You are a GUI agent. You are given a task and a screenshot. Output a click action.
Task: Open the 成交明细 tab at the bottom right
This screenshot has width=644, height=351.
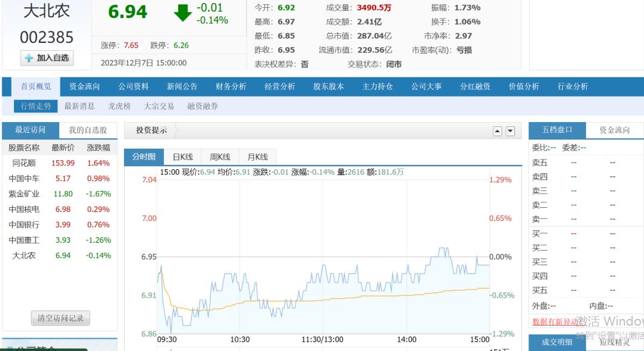[557, 343]
